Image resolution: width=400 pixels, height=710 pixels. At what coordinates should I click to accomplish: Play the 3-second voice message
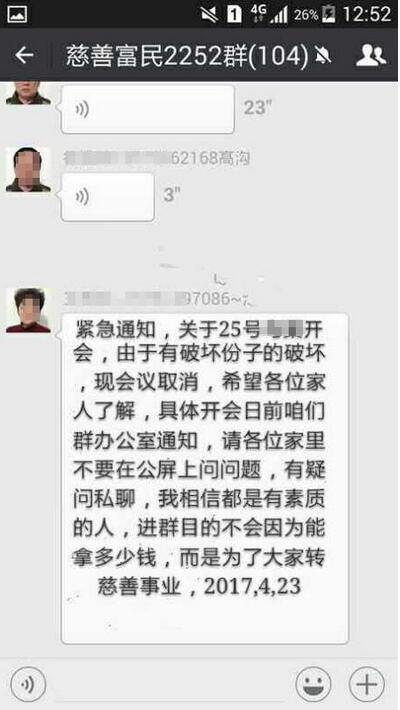[108, 197]
